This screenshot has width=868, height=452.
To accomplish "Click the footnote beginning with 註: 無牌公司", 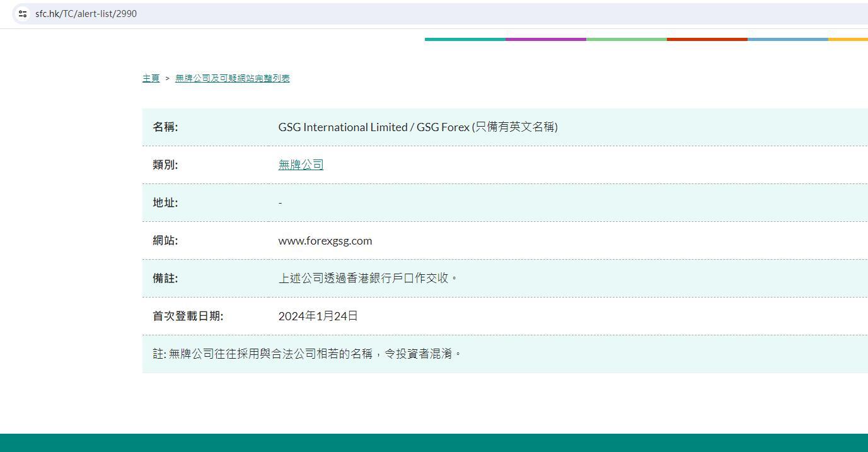I will coord(307,354).
